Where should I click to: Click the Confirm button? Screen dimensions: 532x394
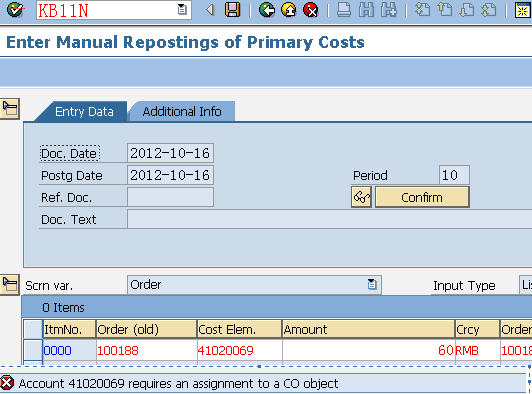tap(422, 197)
